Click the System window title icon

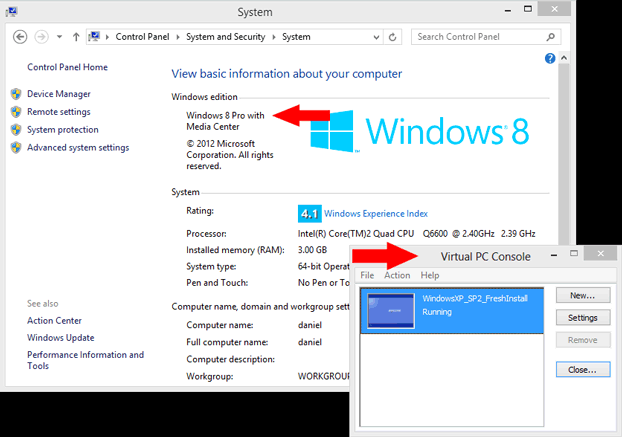(x=11, y=12)
